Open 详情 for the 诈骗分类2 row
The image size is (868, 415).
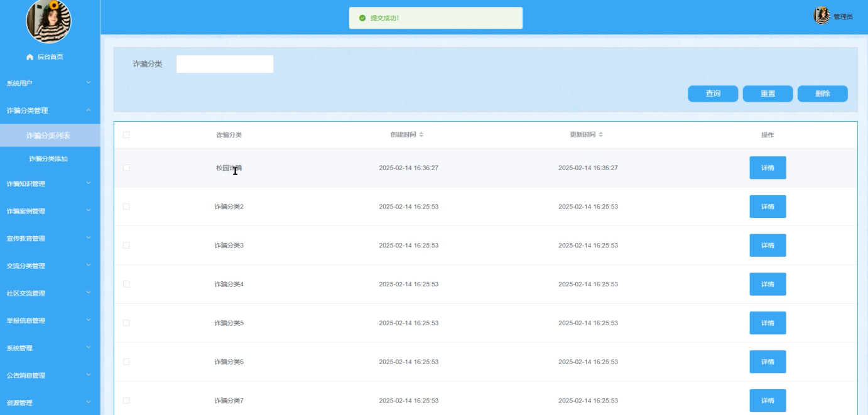(768, 207)
